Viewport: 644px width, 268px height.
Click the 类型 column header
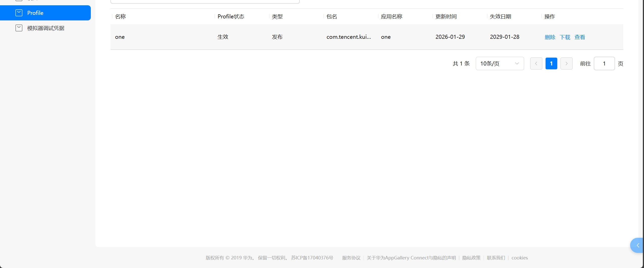point(277,16)
